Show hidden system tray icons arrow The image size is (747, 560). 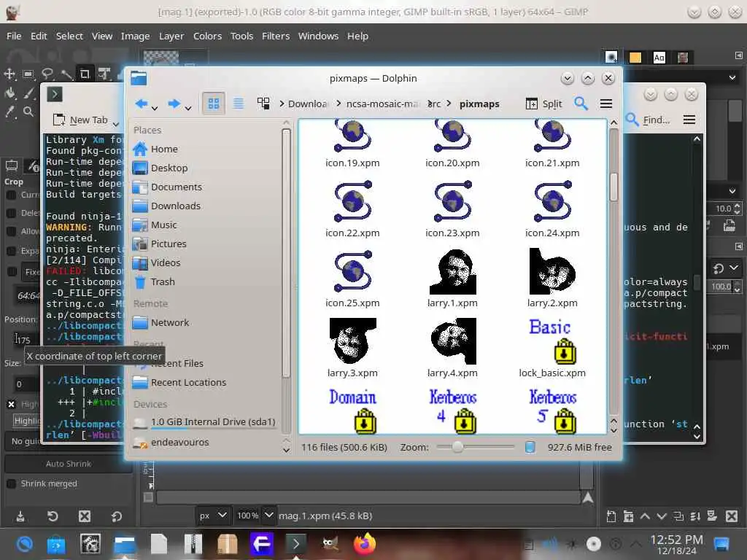click(636, 543)
